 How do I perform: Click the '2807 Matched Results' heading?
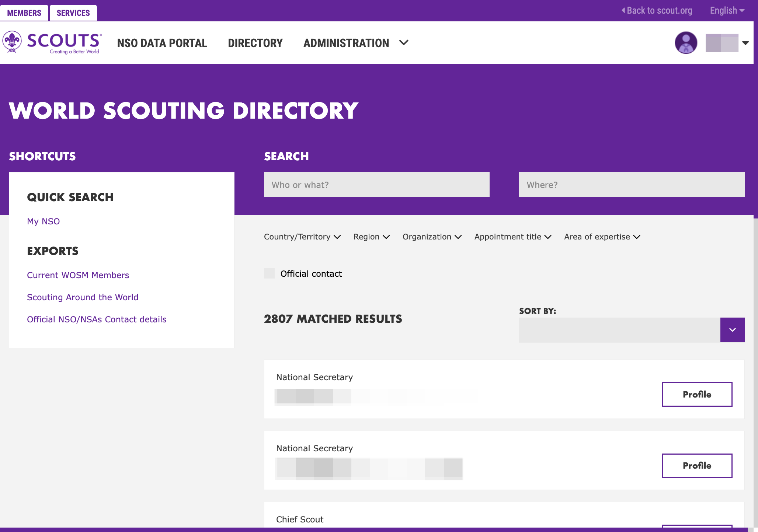pos(333,319)
